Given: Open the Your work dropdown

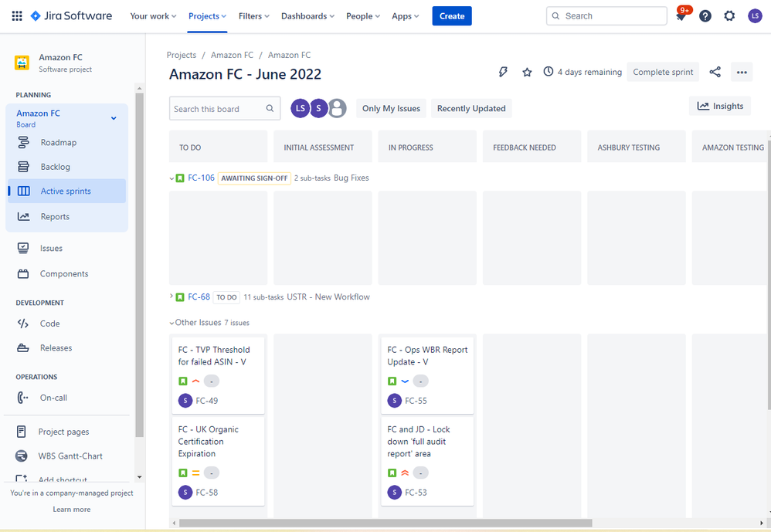Looking at the screenshot, I should tap(153, 16).
